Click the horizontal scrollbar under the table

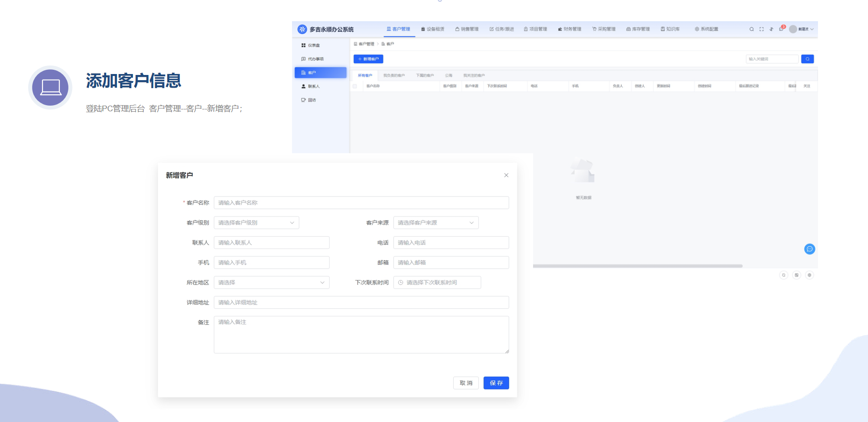pyautogui.click(x=637, y=266)
